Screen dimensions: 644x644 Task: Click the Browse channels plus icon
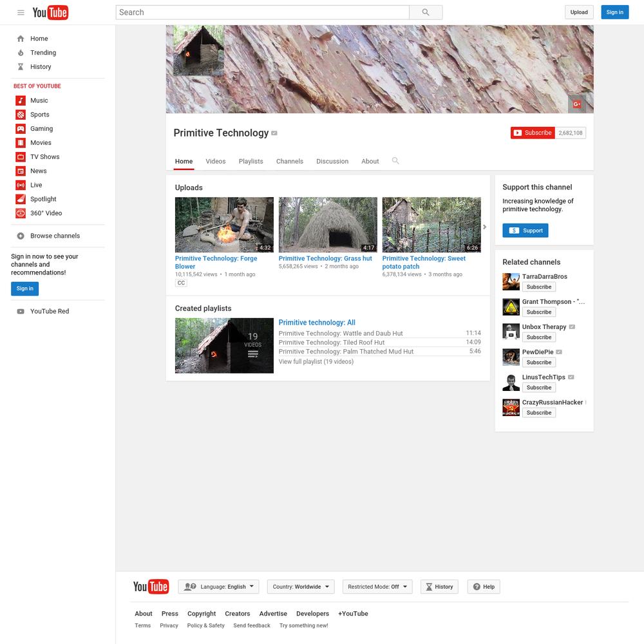tap(21, 236)
